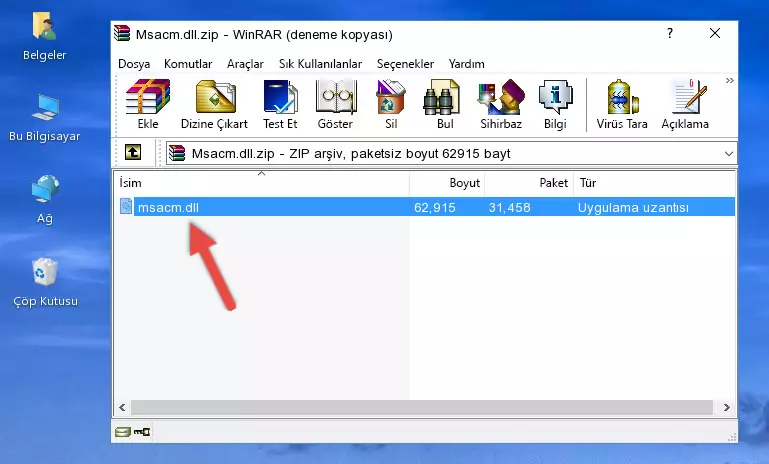Sort by İsim column header
This screenshot has width=769, height=464.
[x=262, y=182]
